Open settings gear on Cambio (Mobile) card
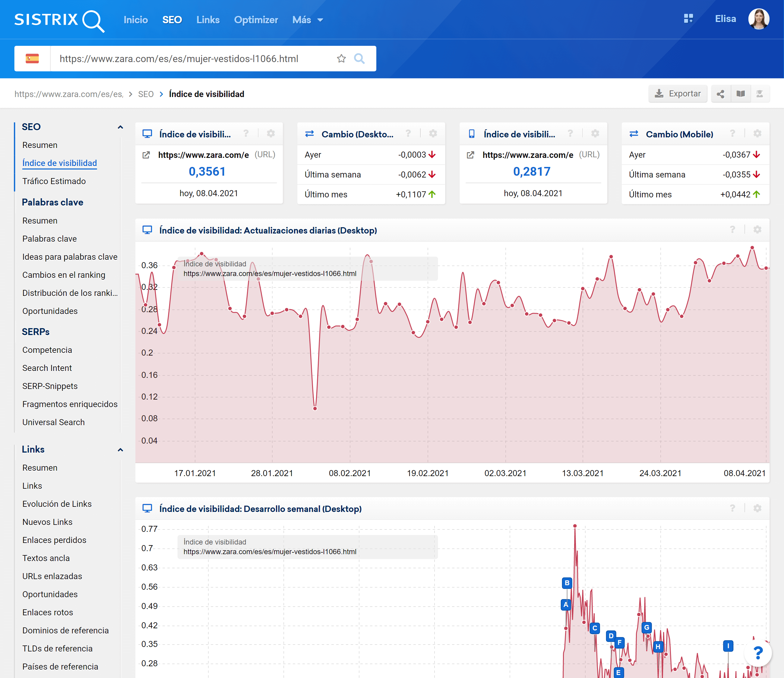 [x=757, y=134]
